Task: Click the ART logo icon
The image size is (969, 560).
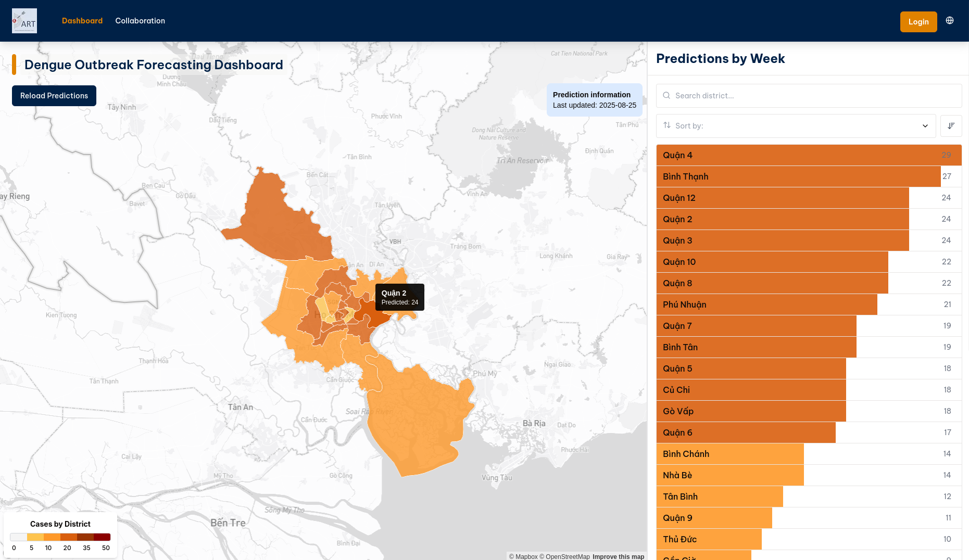Action: 24,21
